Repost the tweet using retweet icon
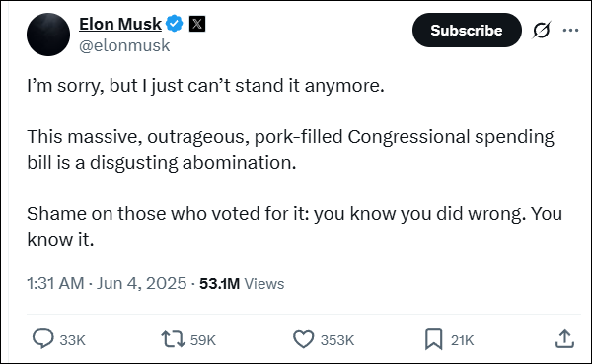Viewport: 592px width, 364px height. tap(173, 339)
